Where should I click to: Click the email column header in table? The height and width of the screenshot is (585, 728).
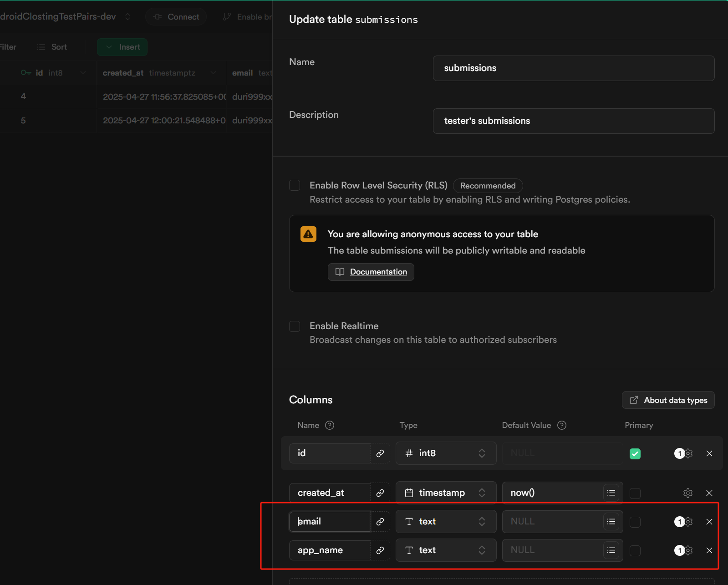click(249, 73)
